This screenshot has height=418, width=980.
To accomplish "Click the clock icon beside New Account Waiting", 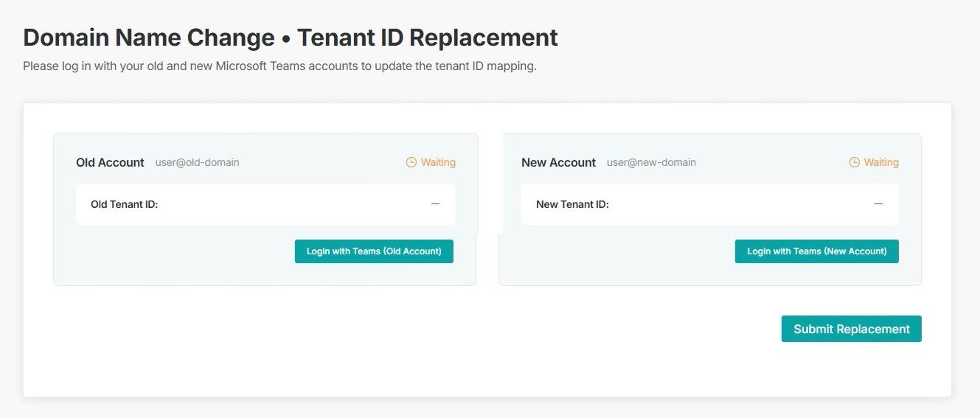I will coord(855,162).
